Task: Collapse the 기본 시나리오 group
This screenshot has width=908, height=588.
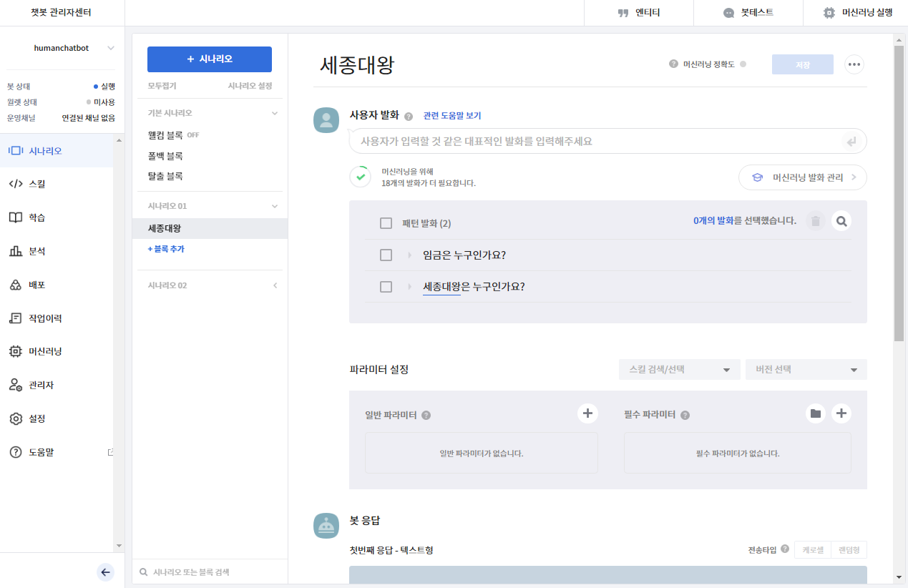Action: (x=274, y=113)
